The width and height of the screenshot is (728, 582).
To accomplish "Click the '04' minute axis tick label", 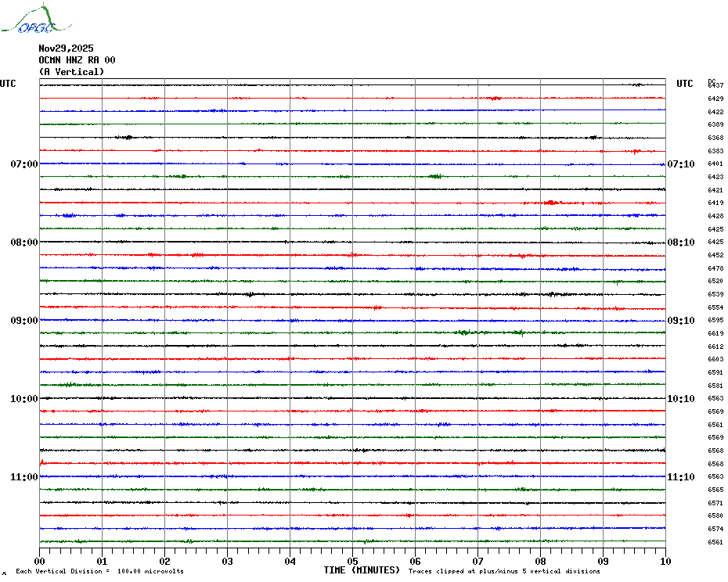I will (x=290, y=561).
